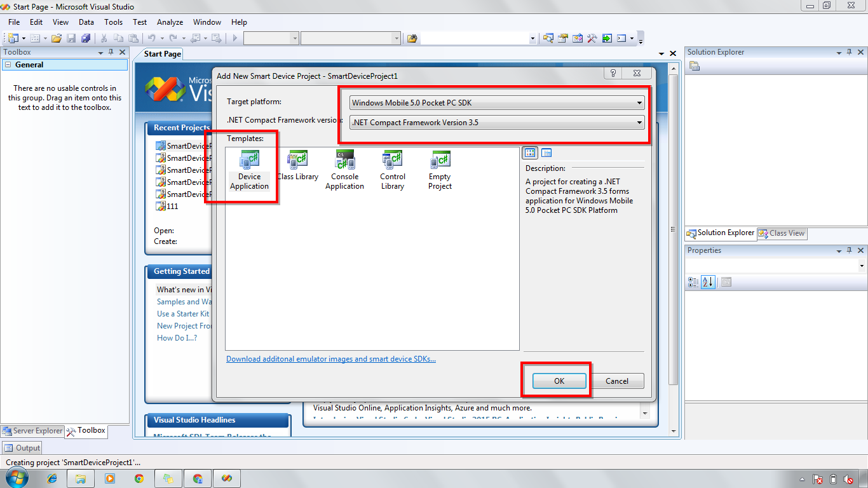The image size is (868, 488).
Task: Switch to the Class View tab
Action: tap(782, 233)
